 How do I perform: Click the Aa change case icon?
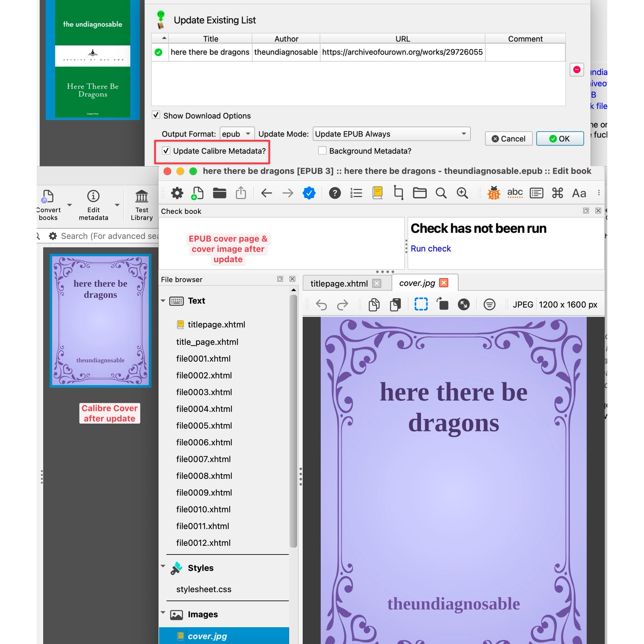[579, 193]
